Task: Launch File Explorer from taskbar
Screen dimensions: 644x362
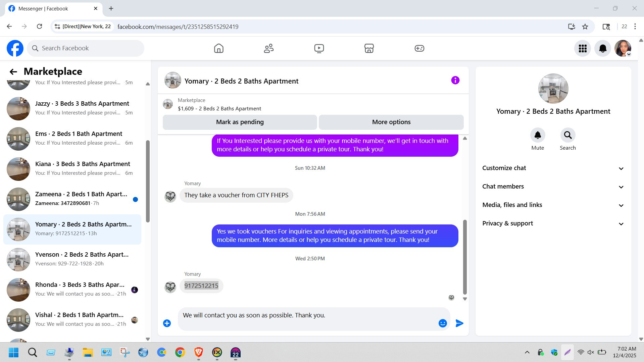Action: (x=88, y=352)
